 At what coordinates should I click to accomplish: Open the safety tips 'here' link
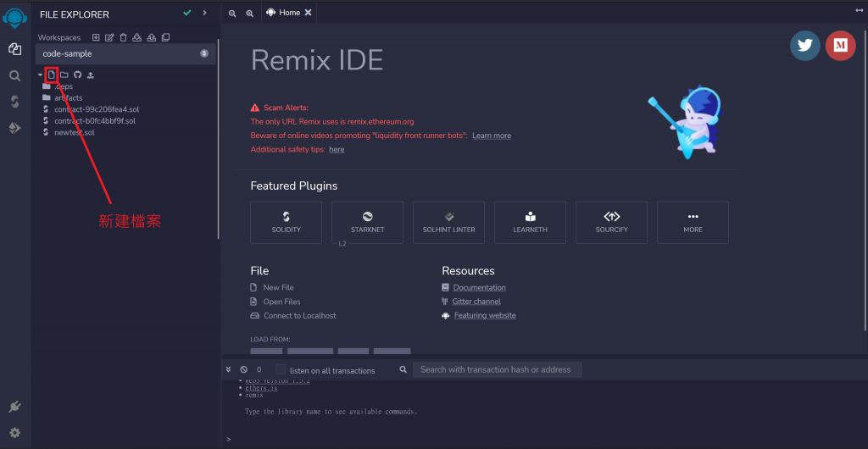337,149
